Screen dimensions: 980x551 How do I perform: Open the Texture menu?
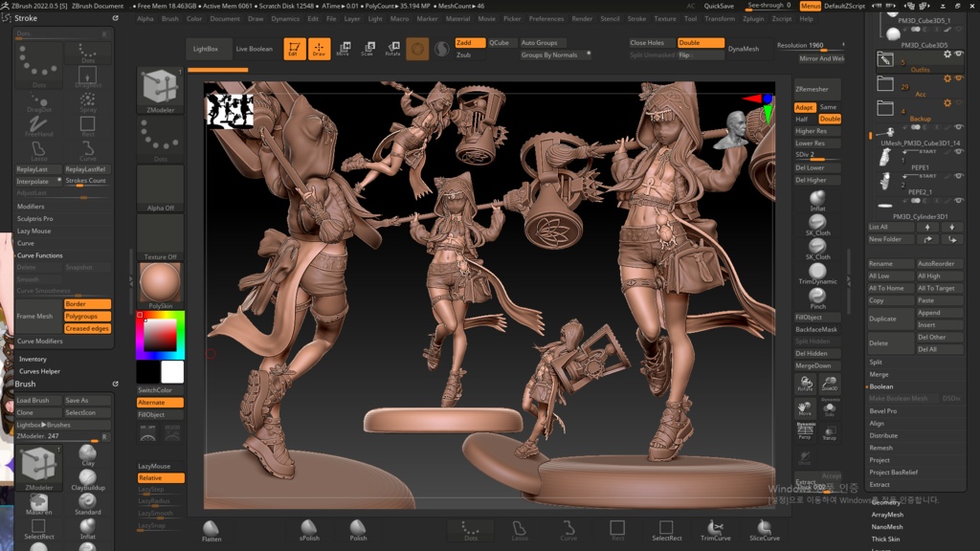665,19
